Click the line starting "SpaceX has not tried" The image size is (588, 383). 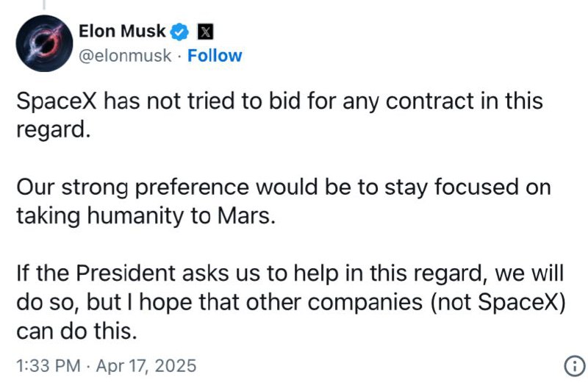click(279, 101)
